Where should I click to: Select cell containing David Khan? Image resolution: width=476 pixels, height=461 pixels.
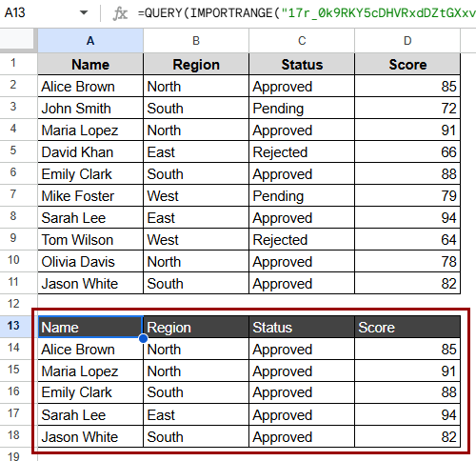(x=90, y=152)
